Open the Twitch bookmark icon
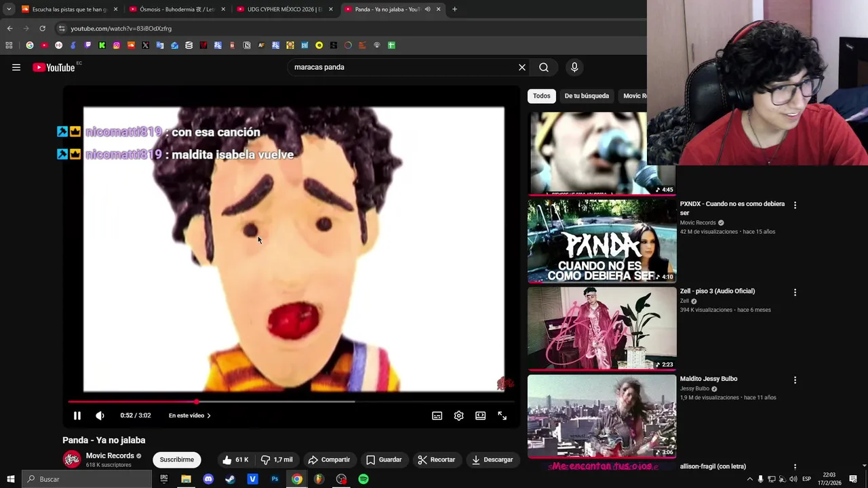Viewport: 868px width, 488px height. [87, 45]
